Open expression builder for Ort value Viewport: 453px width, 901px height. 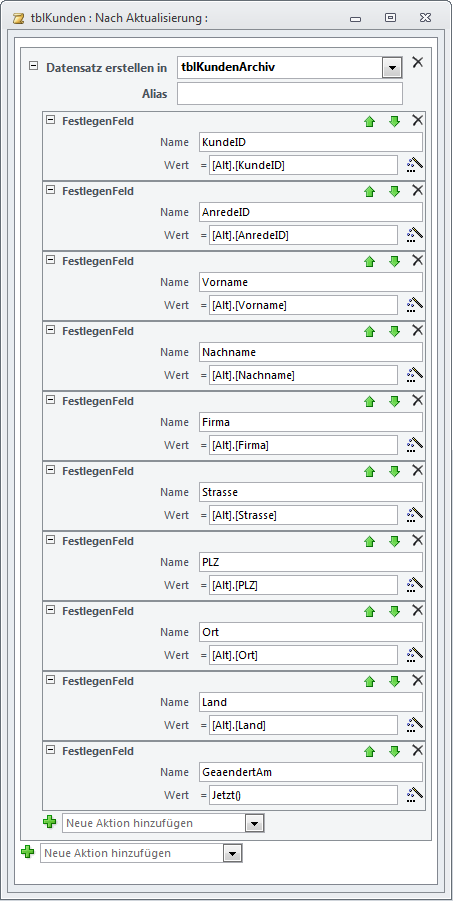(414, 654)
